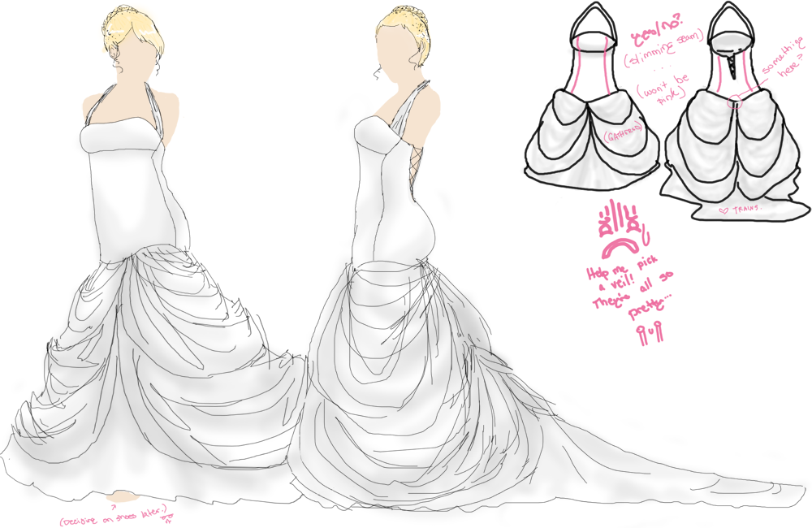Select the 'TRAINS' label on the train
Viewport: 812px width, 528px height.
point(748,208)
